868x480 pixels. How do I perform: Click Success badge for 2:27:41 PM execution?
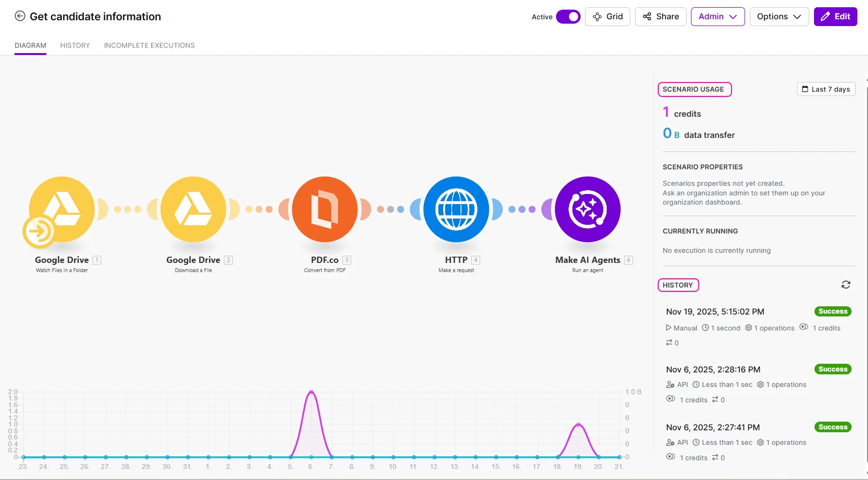[833, 427]
